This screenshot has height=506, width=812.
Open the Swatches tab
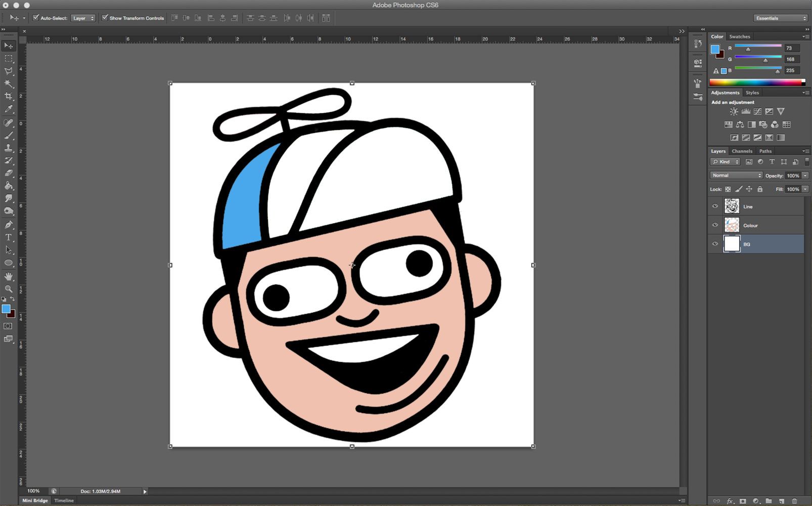(x=739, y=36)
